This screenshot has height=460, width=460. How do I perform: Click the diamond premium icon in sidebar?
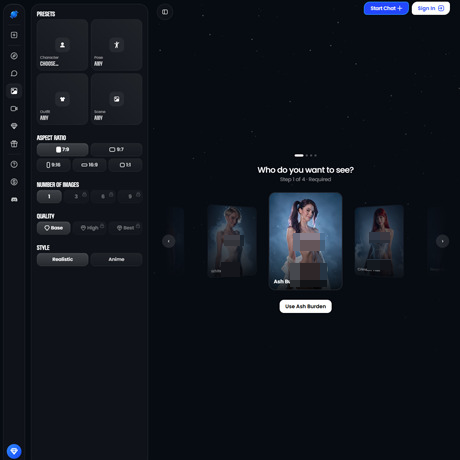14,126
